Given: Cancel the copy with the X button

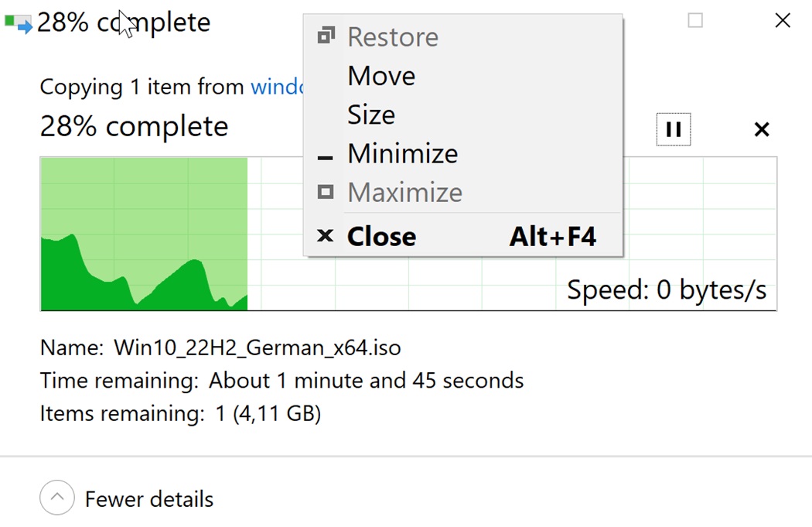Looking at the screenshot, I should [x=762, y=129].
